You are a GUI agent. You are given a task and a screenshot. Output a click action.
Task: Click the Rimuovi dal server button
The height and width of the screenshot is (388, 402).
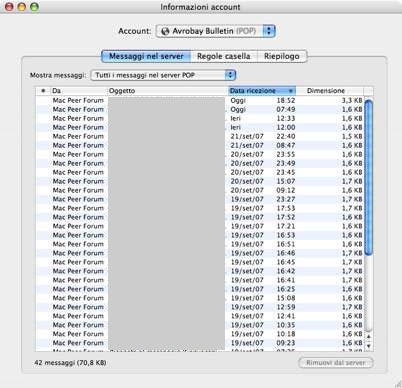(335, 363)
